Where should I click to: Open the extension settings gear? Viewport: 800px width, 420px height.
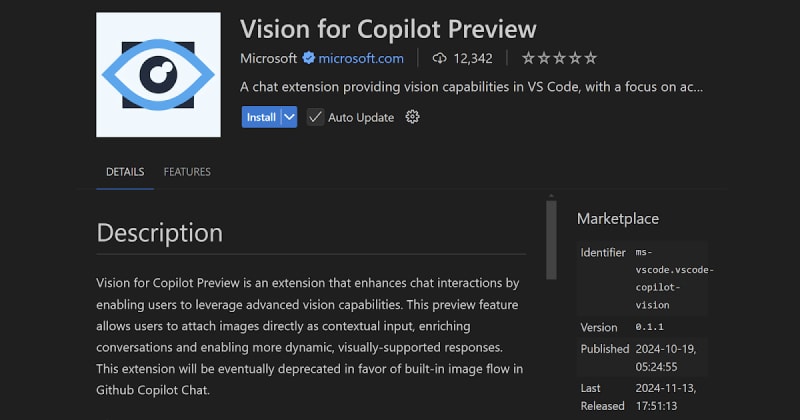(412, 117)
